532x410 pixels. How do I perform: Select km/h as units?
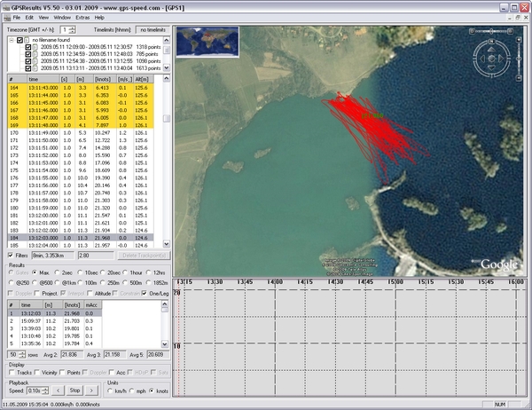point(110,391)
